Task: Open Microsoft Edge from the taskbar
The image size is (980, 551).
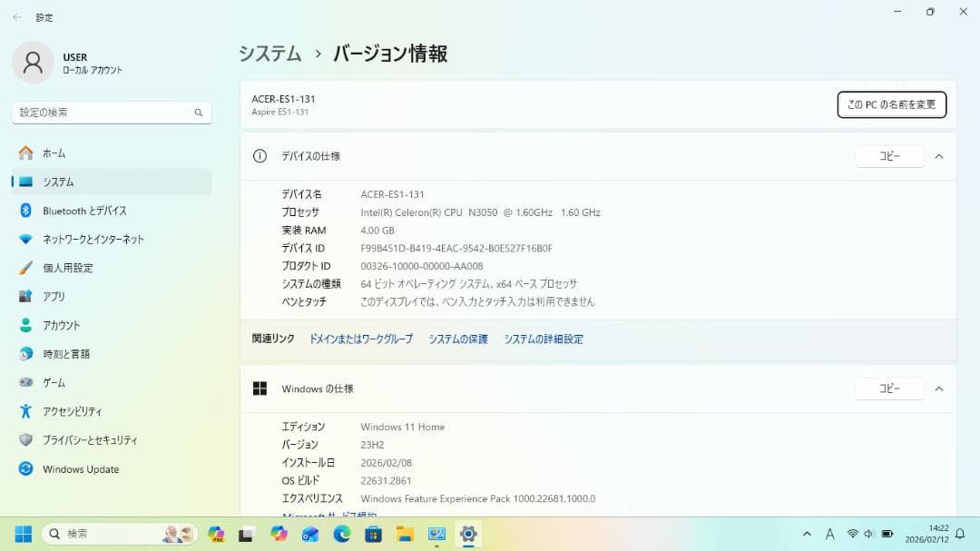Action: coord(342,534)
